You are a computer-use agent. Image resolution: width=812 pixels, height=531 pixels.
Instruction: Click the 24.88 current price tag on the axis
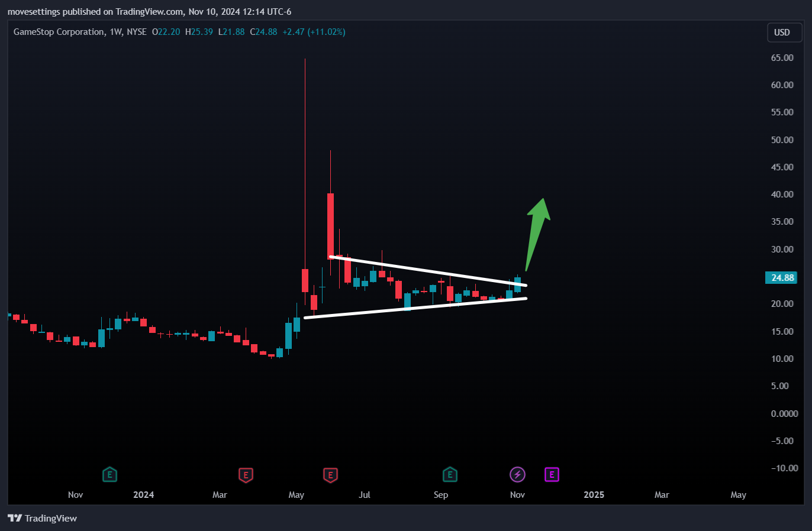tap(782, 277)
